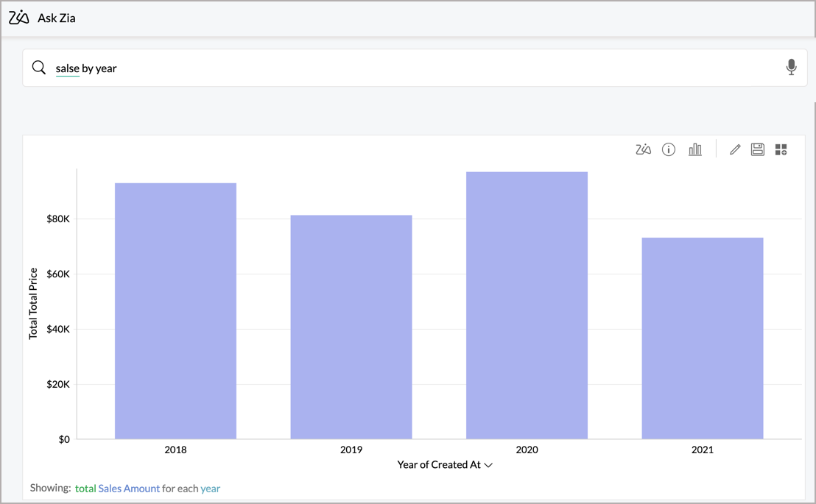Click the Zia insights icon in chart toolbar
The height and width of the screenshot is (504, 816).
click(643, 150)
